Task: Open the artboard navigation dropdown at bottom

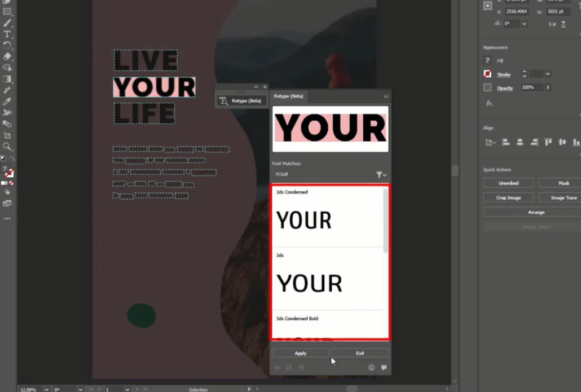Action: click(x=127, y=389)
